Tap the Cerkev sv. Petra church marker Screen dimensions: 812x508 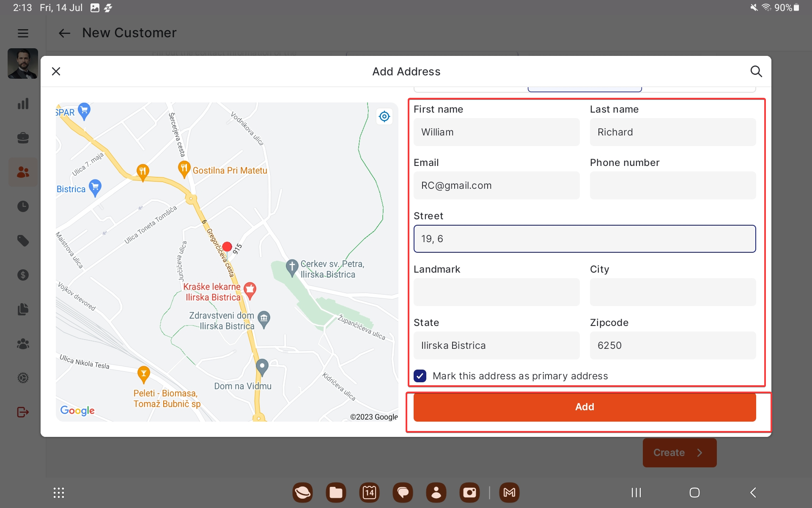point(292,267)
